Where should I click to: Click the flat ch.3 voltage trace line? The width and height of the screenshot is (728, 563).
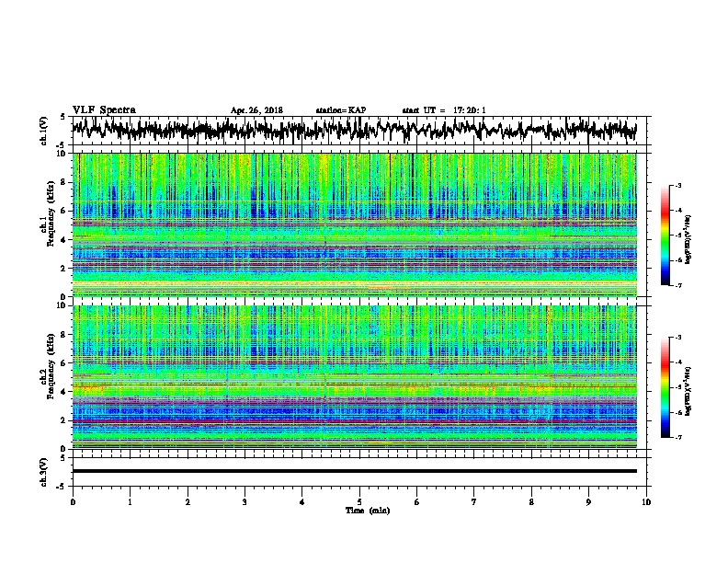coord(354,471)
